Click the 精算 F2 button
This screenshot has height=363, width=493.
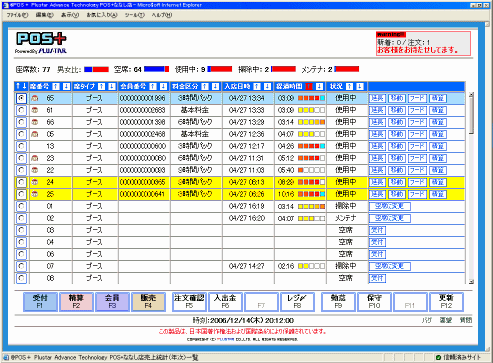pyautogui.click(x=76, y=302)
